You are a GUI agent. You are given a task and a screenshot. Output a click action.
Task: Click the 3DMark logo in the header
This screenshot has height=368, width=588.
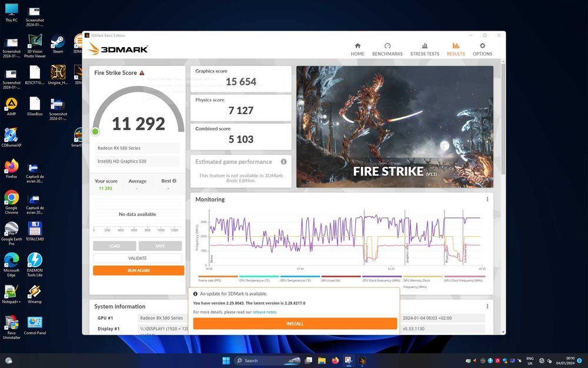coord(119,49)
